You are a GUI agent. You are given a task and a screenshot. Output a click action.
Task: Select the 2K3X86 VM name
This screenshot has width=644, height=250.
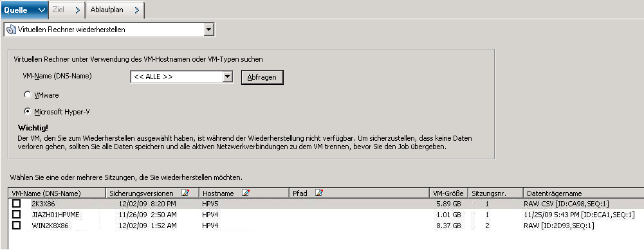(x=44, y=204)
